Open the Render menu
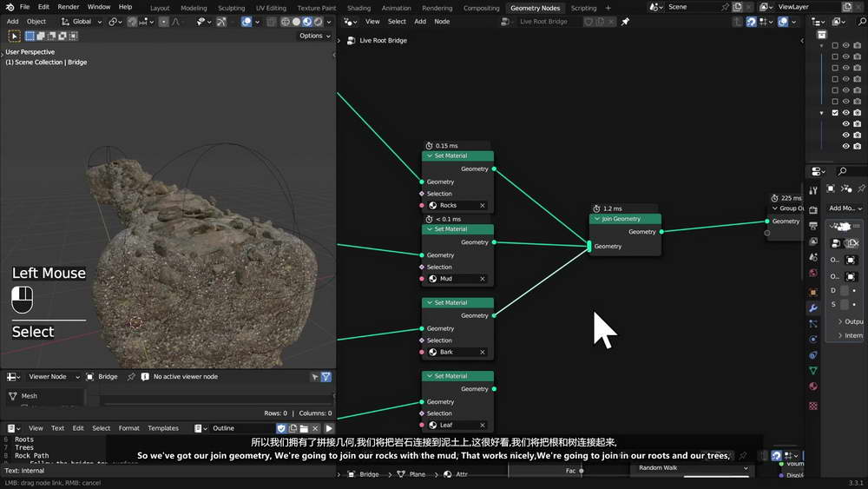 [68, 7]
